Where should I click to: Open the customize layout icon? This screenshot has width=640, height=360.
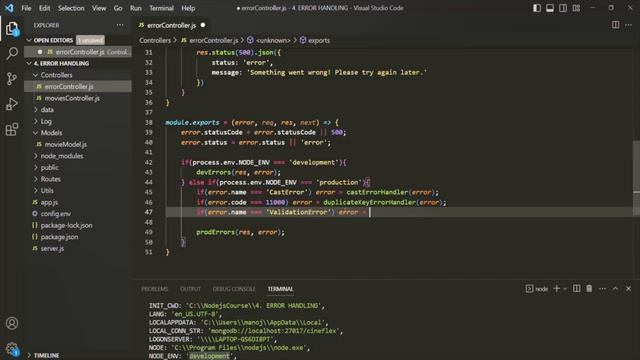point(576,8)
